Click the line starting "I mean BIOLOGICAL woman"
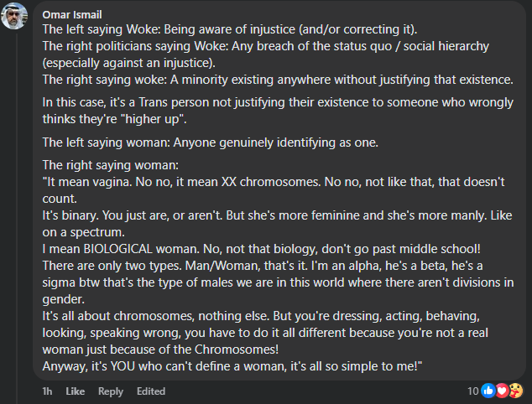The width and height of the screenshot is (532, 404). click(264, 249)
